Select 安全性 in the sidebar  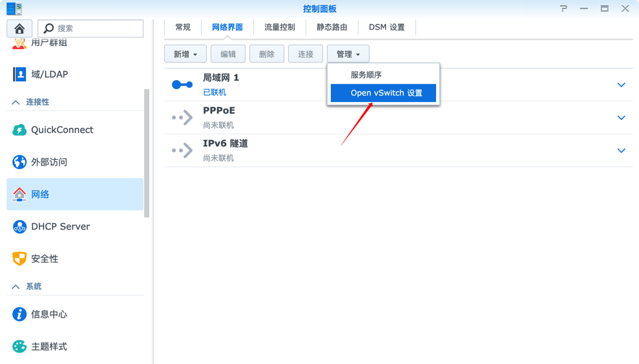click(x=75, y=259)
